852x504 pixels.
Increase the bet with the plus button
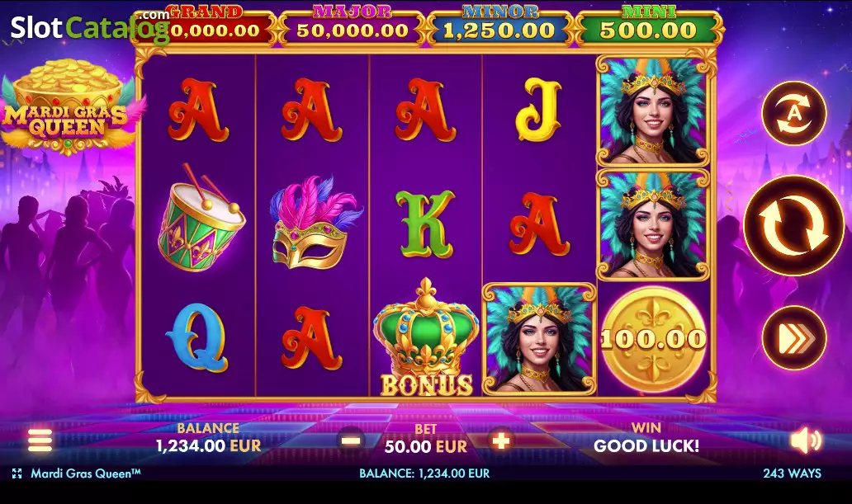click(500, 440)
